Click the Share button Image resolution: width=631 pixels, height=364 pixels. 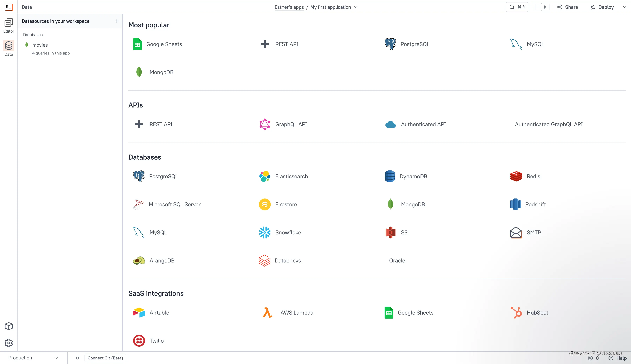click(568, 7)
